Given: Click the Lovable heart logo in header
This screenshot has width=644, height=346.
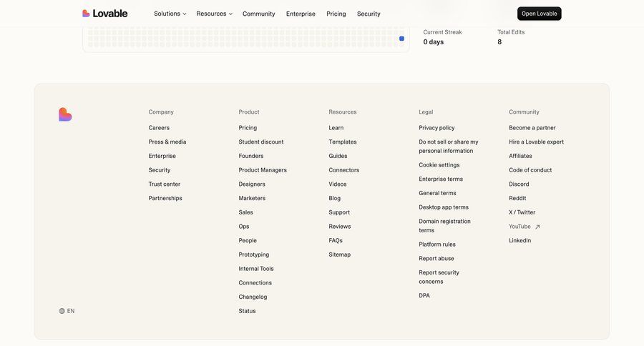Looking at the screenshot, I should click(86, 14).
